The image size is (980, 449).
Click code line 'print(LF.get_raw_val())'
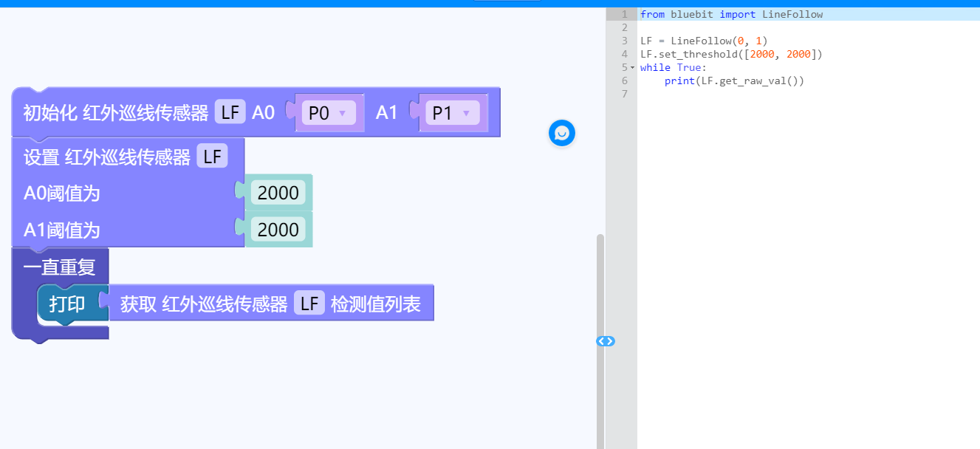734,80
